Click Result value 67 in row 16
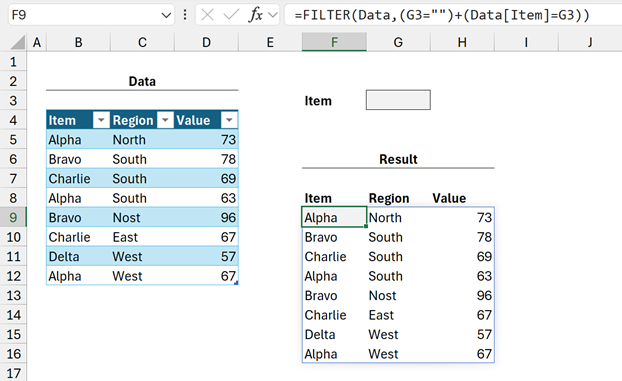 [x=462, y=353]
